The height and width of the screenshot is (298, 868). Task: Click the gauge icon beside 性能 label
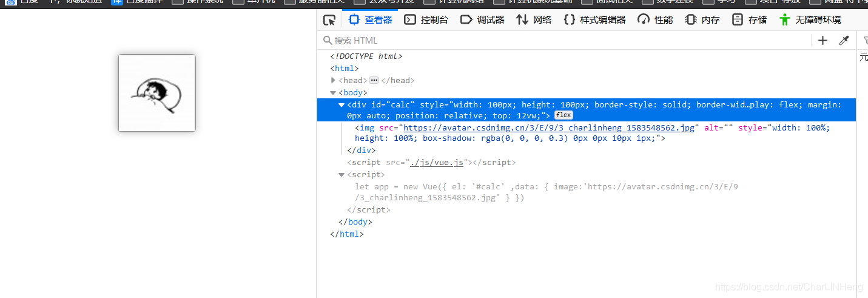(x=644, y=20)
